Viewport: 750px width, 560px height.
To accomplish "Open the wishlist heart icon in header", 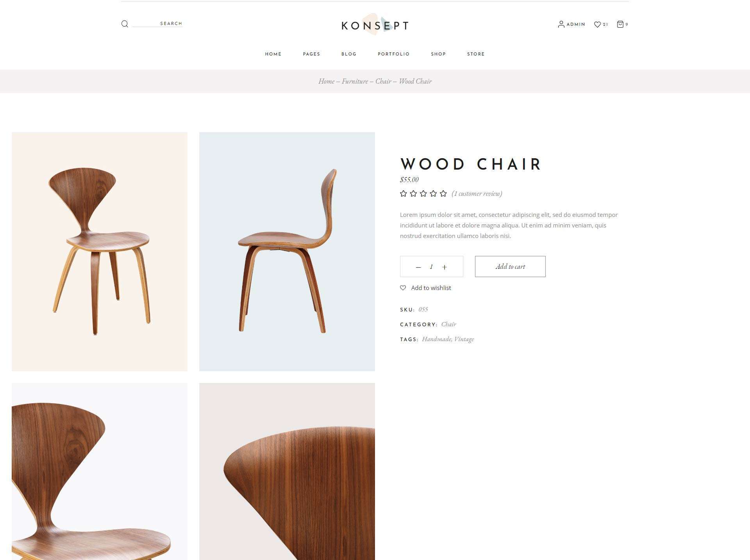I will [597, 24].
